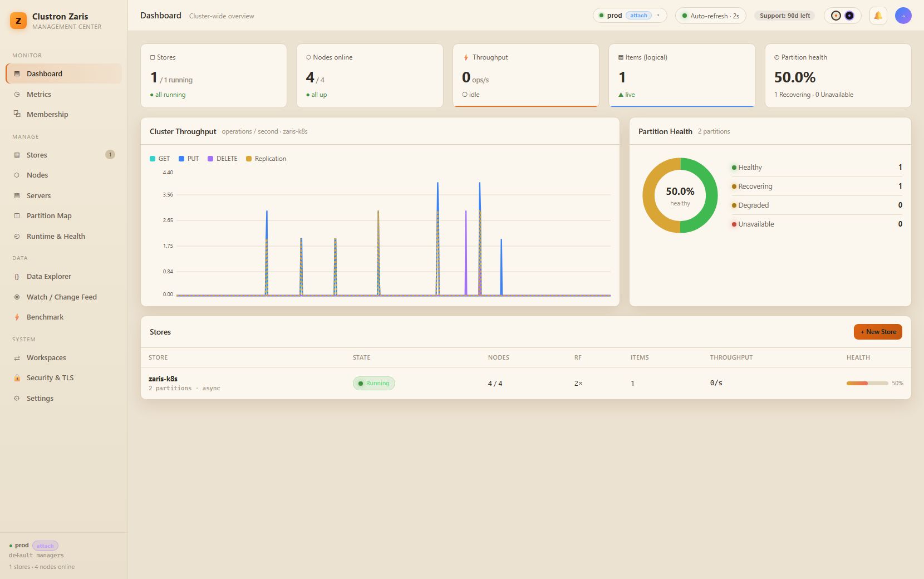924x579 pixels.
Task: Click the Servers list icon
Action: tap(17, 195)
